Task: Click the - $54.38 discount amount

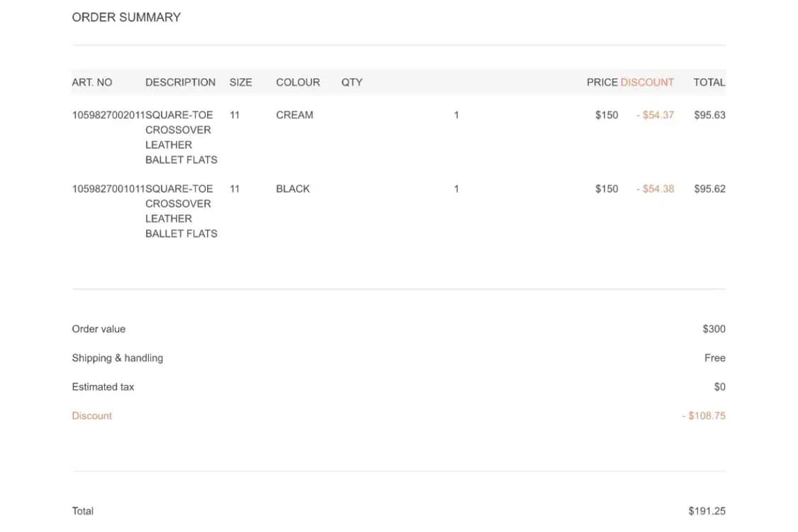Action: tap(655, 189)
